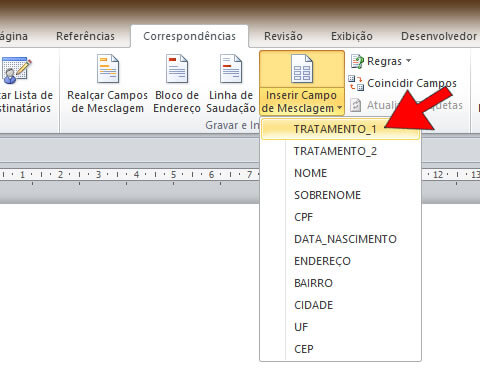Click the Inserir Campo de Mesclagem icon

click(x=302, y=69)
